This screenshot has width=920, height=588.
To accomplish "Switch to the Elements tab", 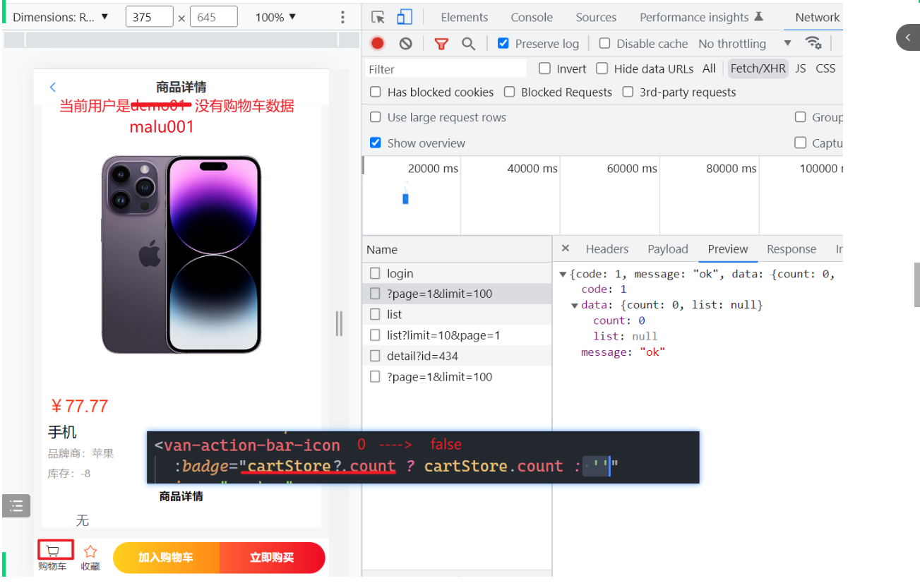I will 464,17.
